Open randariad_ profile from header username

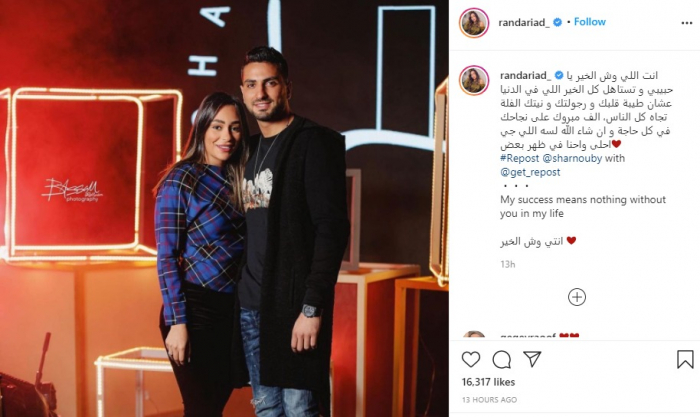pyautogui.click(x=524, y=22)
